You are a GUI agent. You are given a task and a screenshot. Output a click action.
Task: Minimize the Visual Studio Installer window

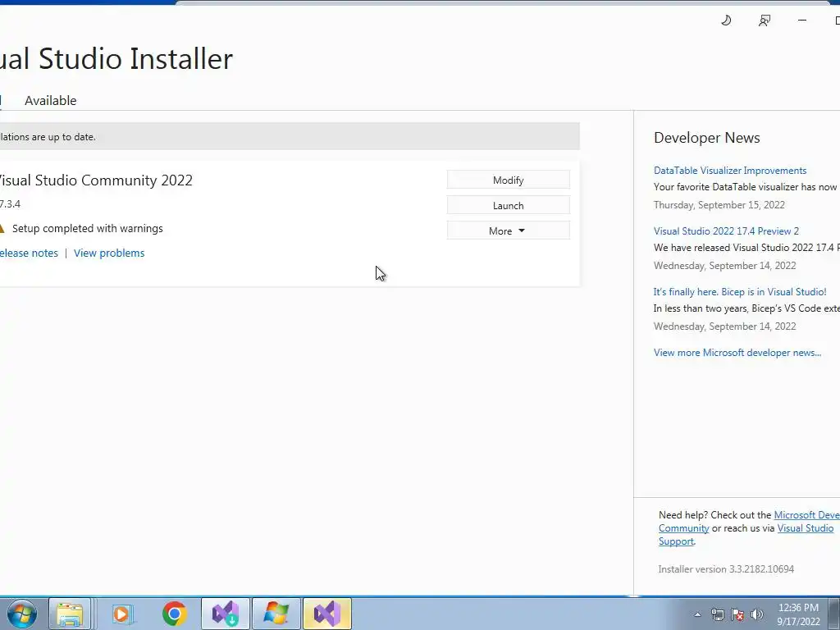[802, 21]
